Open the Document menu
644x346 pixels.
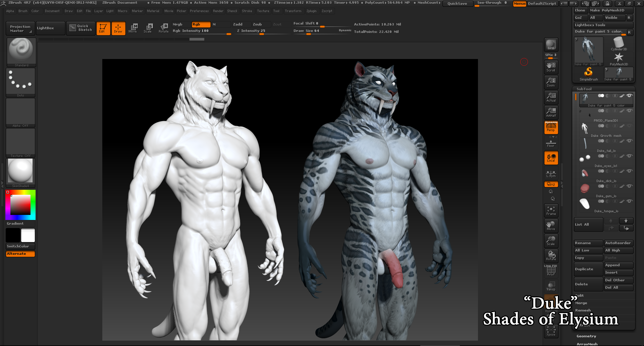click(52, 11)
